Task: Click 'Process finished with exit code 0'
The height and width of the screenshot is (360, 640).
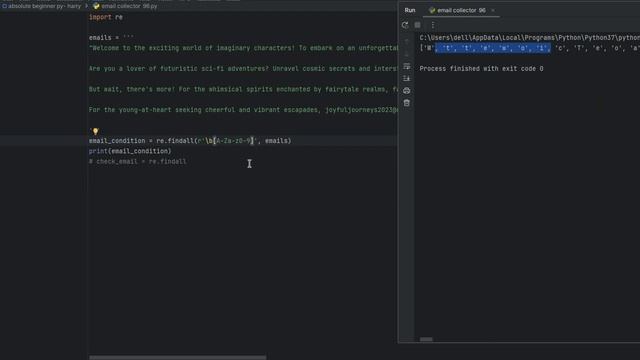Action: pyautogui.click(x=481, y=69)
